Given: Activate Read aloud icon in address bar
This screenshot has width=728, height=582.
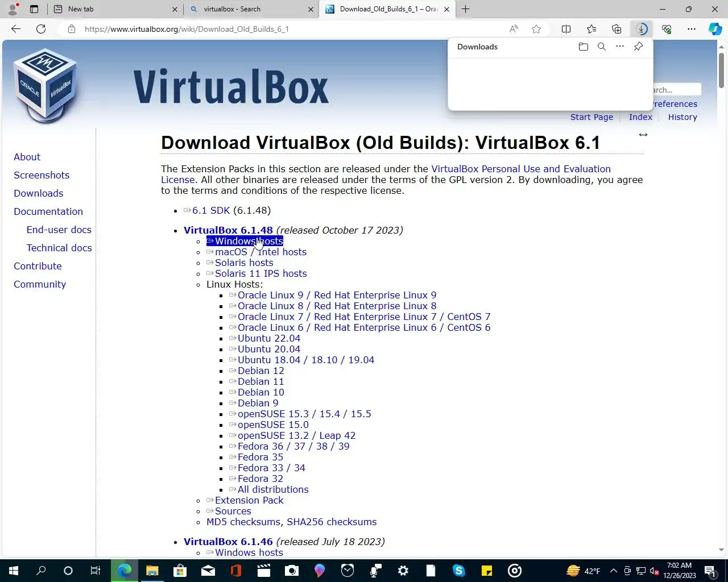Looking at the screenshot, I should point(514,29).
